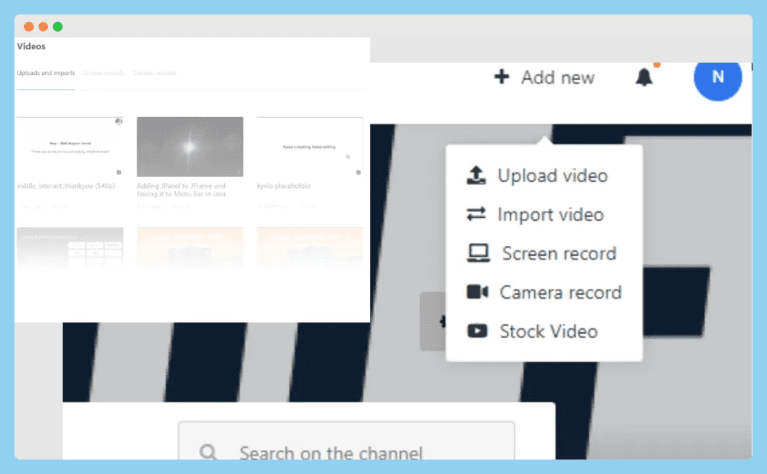Open the viddle_interact_thankyou (540p) thumbnail
The height and width of the screenshot is (474, 767).
[70, 147]
